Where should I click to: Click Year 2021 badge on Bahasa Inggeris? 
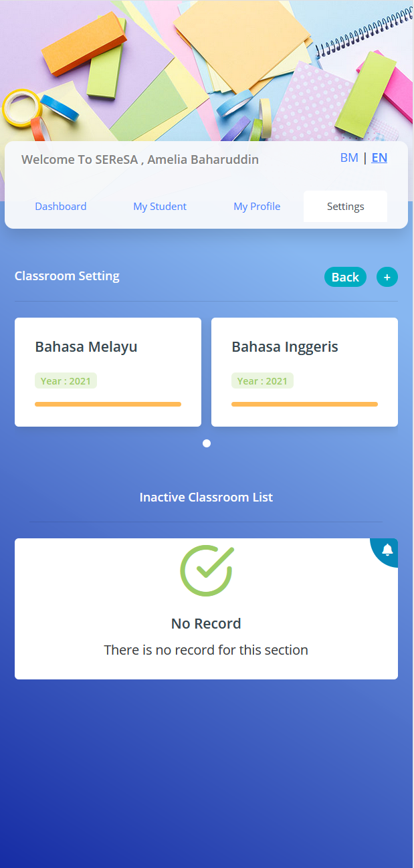pyautogui.click(x=262, y=381)
